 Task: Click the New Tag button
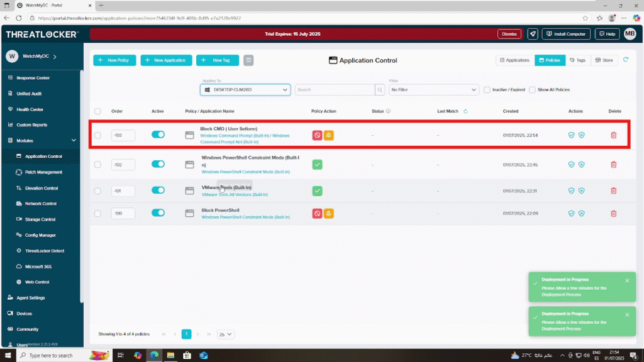pyautogui.click(x=218, y=60)
